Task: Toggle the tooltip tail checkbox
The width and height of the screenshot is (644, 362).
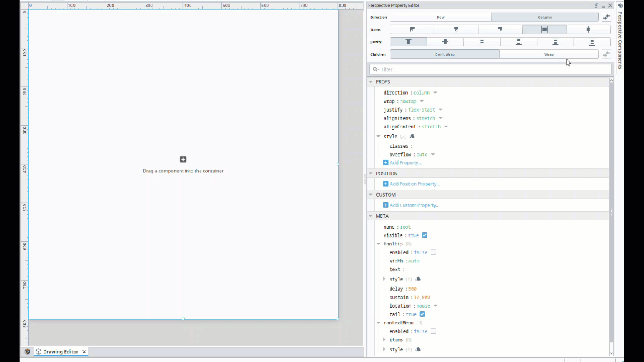Action: coord(422,314)
